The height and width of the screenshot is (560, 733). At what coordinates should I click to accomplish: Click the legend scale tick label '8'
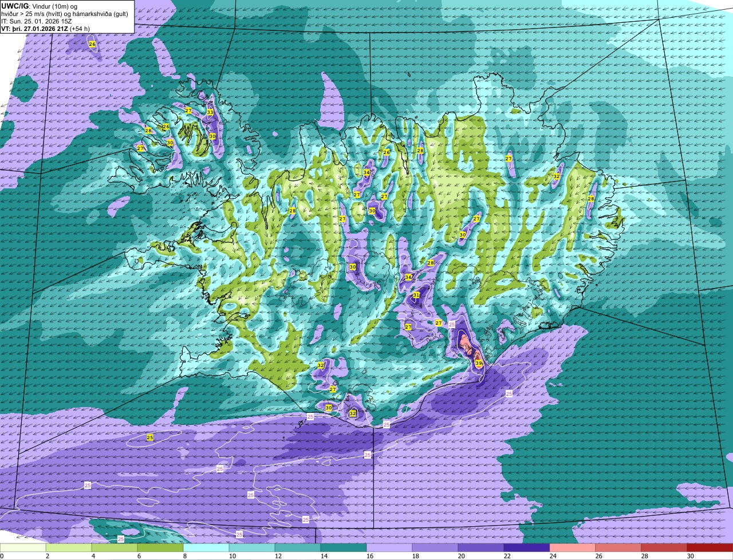pyautogui.click(x=184, y=556)
